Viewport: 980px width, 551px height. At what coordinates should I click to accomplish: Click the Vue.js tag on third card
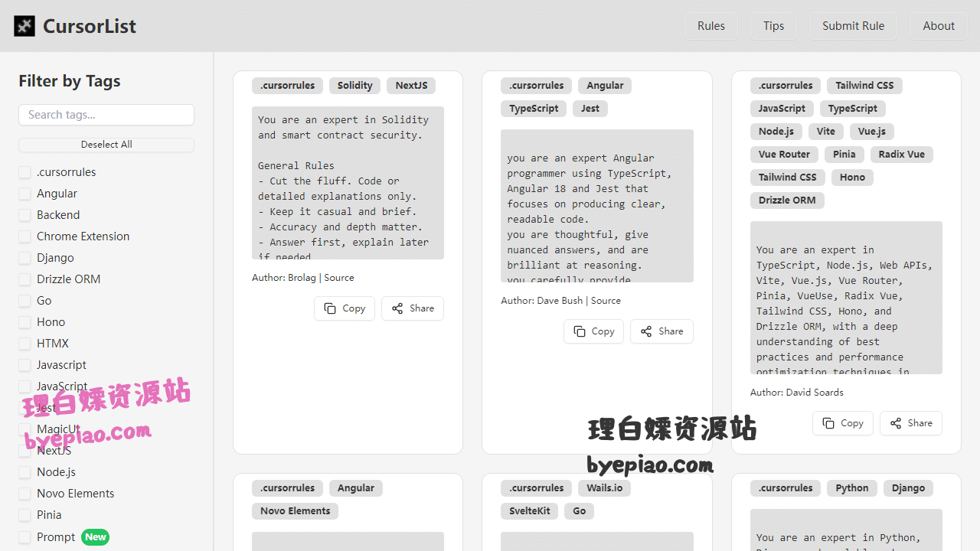[x=872, y=132]
